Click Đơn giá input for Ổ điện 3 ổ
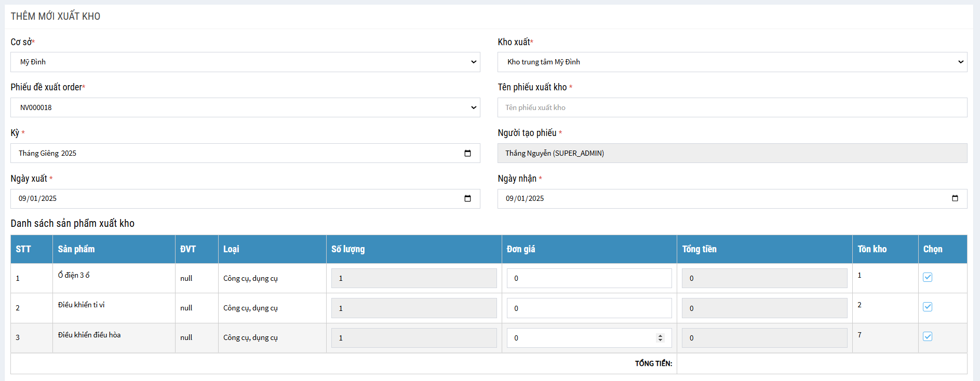Image resolution: width=980 pixels, height=381 pixels. coord(589,278)
